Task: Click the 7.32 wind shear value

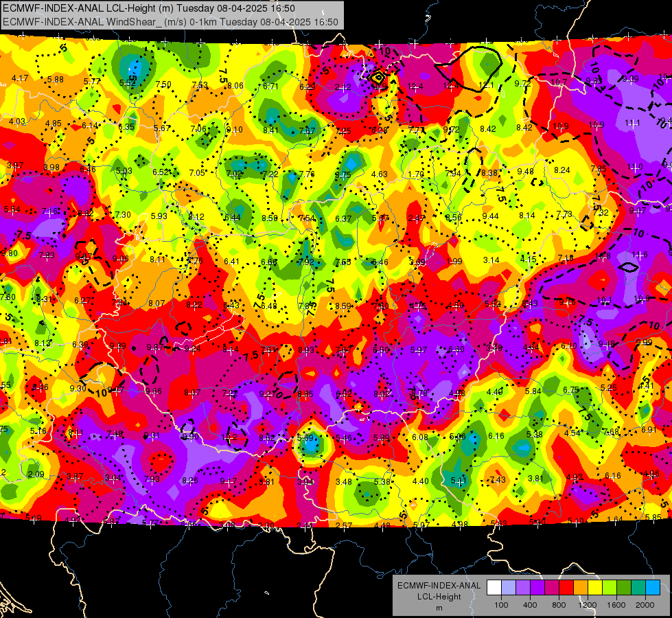Action: coord(601,212)
